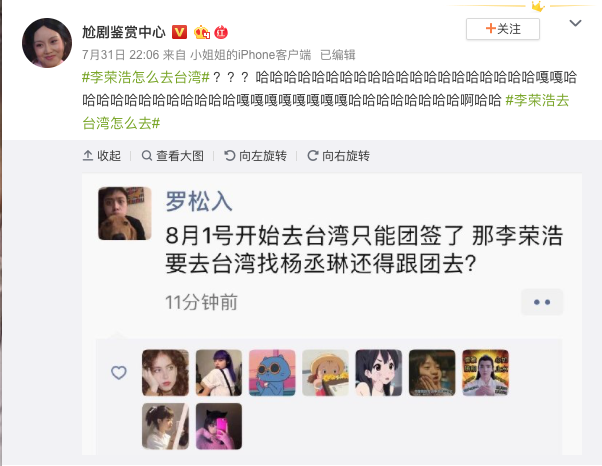Click the crown membership level icon
The width and height of the screenshot is (602, 466).
[x=202, y=32]
